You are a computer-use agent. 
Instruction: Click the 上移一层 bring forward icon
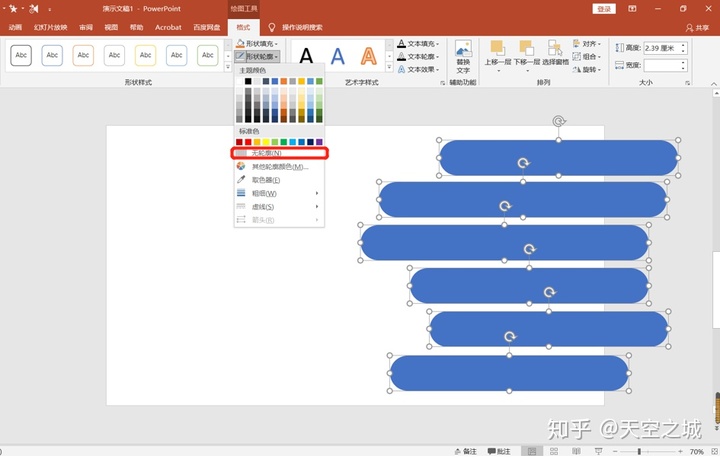pos(497,48)
